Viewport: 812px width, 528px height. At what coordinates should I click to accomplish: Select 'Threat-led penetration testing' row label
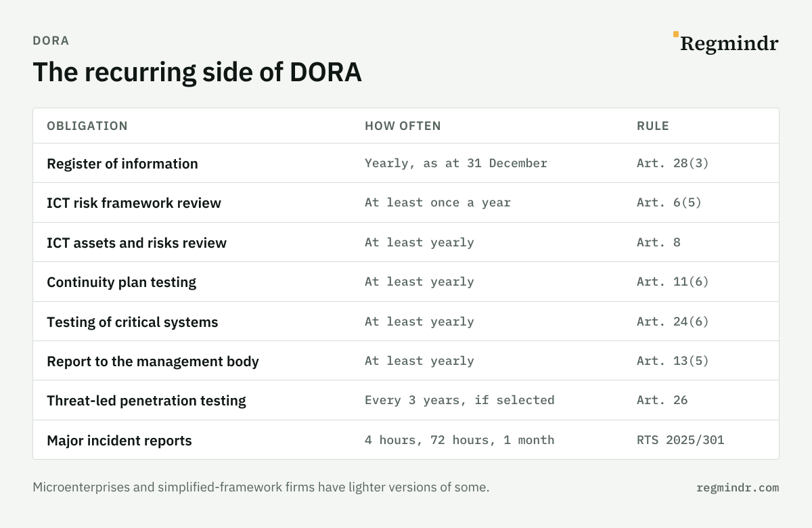coord(146,401)
